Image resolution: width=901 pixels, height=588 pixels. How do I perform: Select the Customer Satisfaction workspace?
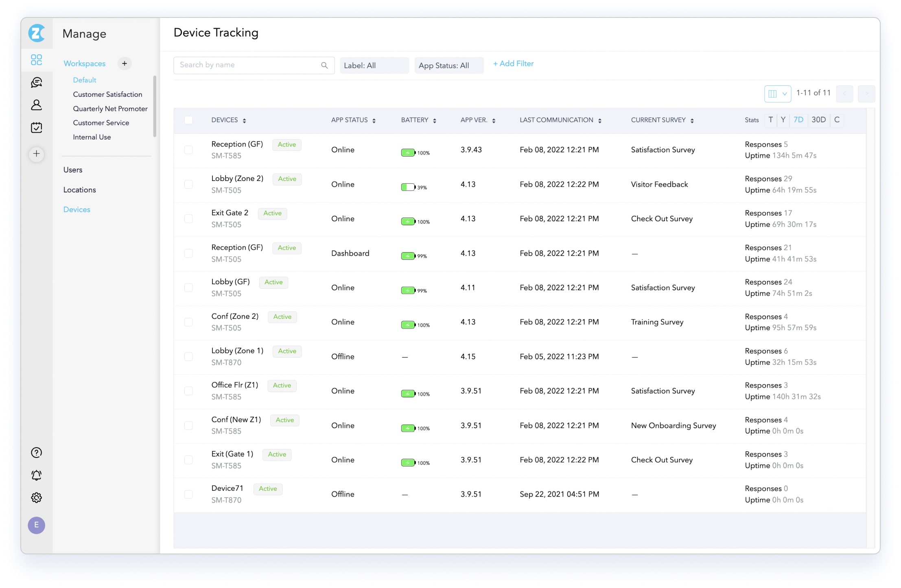tap(106, 94)
